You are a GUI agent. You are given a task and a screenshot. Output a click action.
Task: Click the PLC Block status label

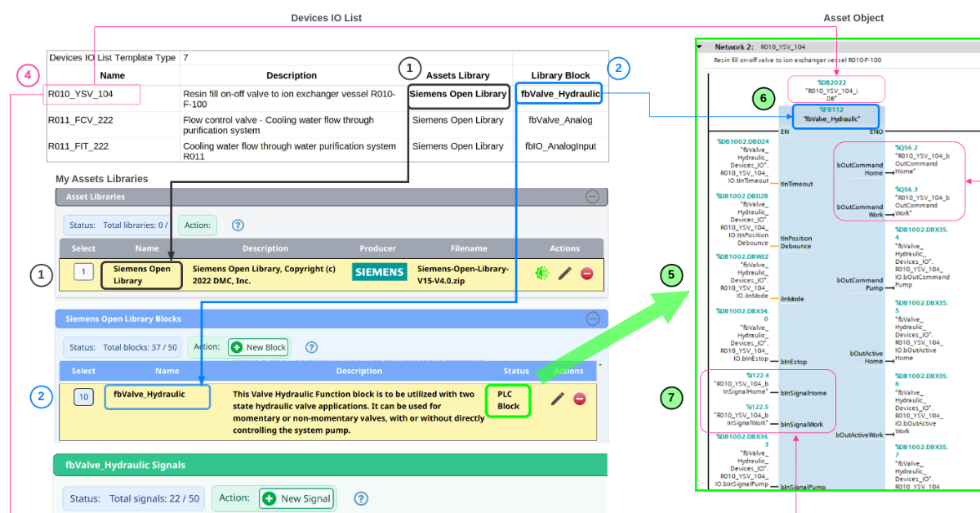tap(508, 399)
